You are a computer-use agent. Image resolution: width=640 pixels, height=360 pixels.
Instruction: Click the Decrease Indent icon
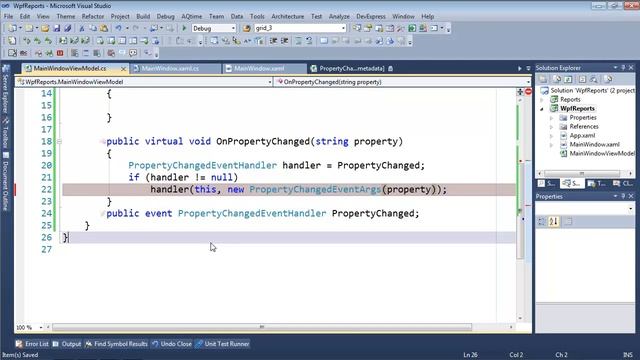point(273,41)
